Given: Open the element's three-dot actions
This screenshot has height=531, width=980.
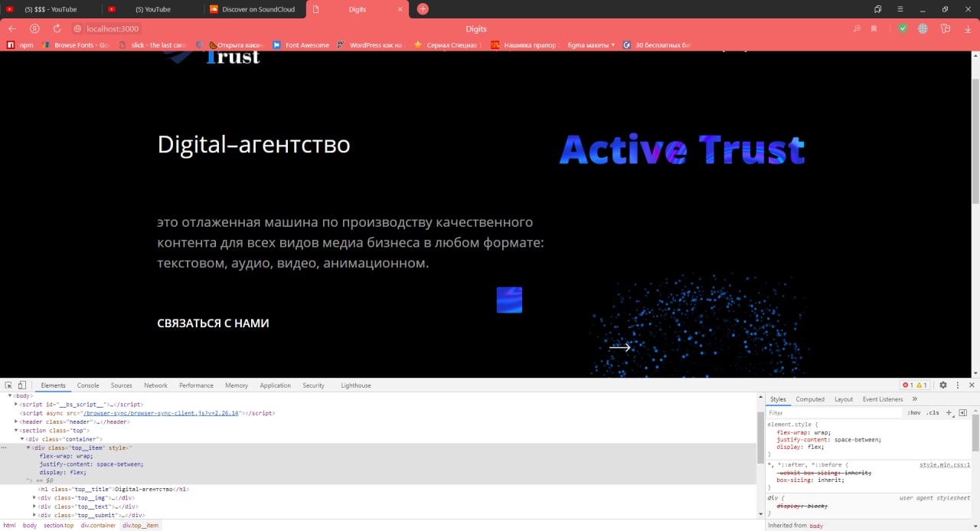Looking at the screenshot, I should click(x=4, y=447).
